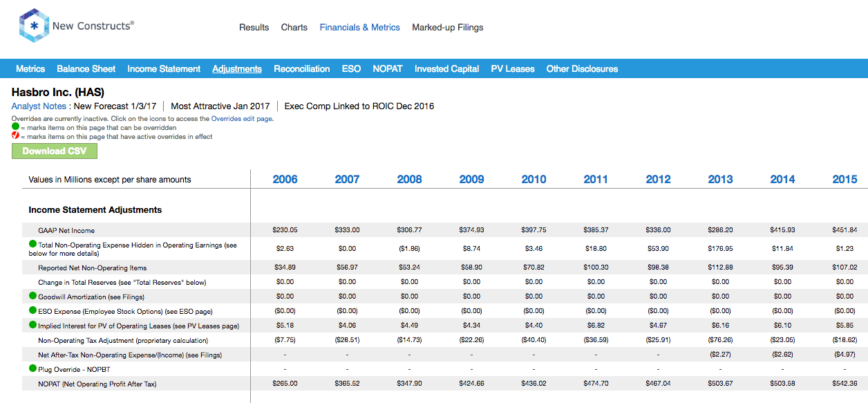Switch to the Invested Capital tab

tap(446, 68)
